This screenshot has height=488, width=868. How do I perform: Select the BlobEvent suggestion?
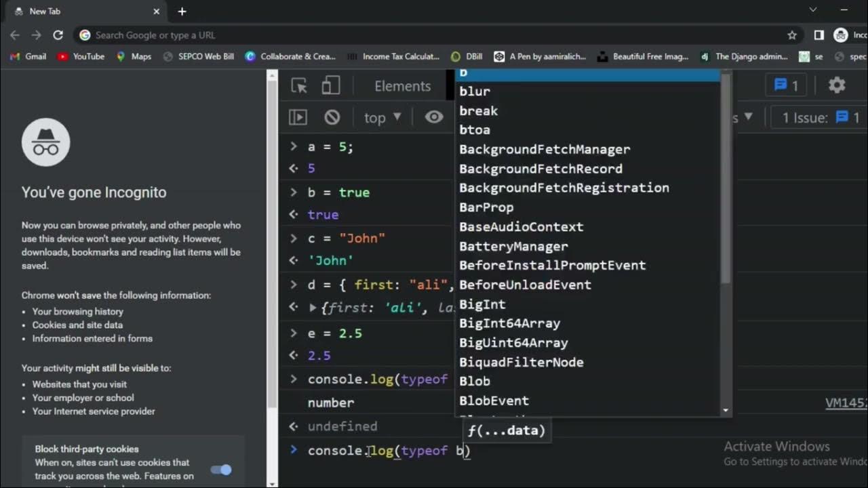click(587, 401)
